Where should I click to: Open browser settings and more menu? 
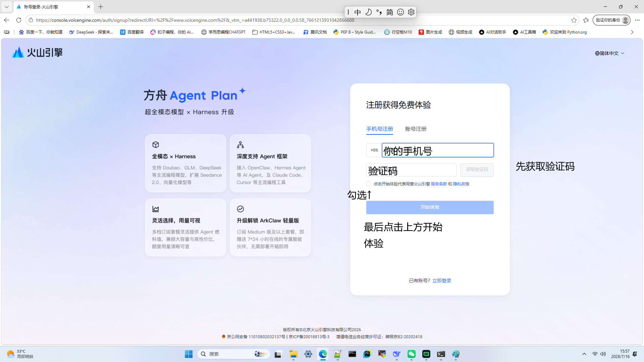coord(637,20)
